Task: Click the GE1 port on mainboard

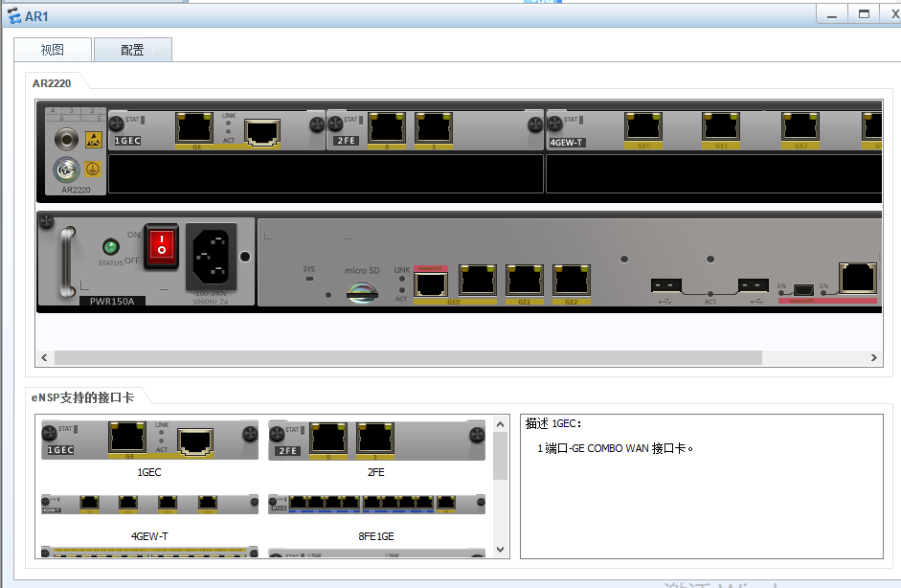Action: tap(525, 280)
